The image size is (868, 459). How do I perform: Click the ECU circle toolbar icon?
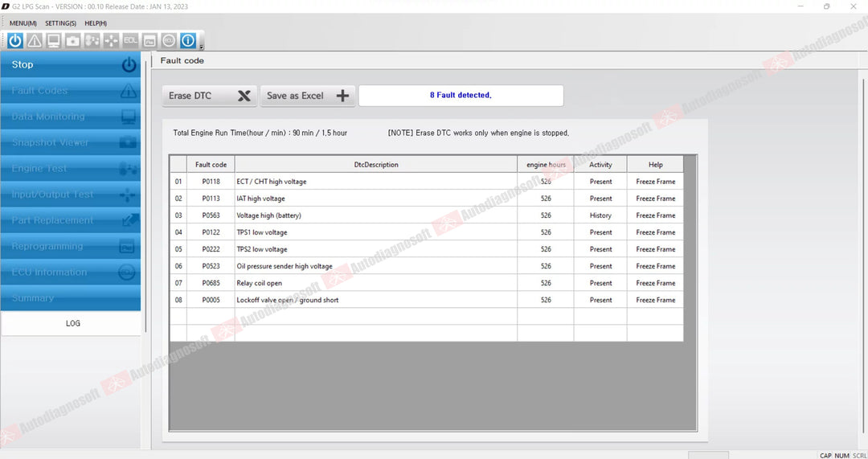click(169, 40)
